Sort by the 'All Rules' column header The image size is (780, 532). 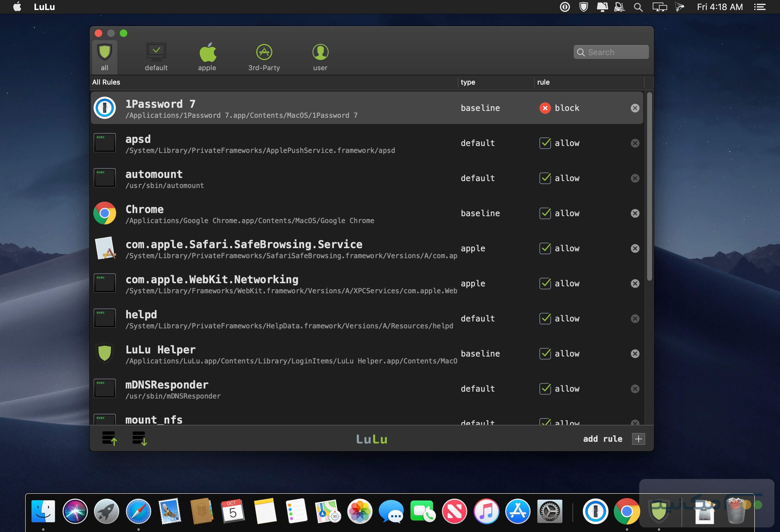tap(106, 82)
